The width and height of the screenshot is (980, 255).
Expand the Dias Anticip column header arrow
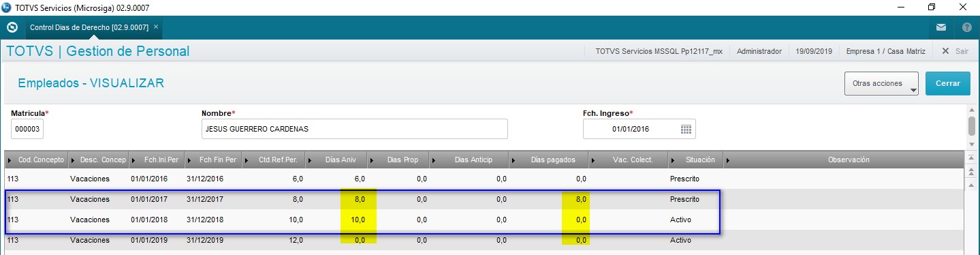point(434,160)
